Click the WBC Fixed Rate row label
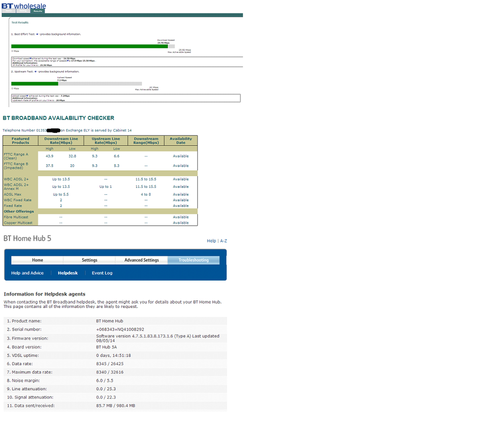 [x=18, y=200]
